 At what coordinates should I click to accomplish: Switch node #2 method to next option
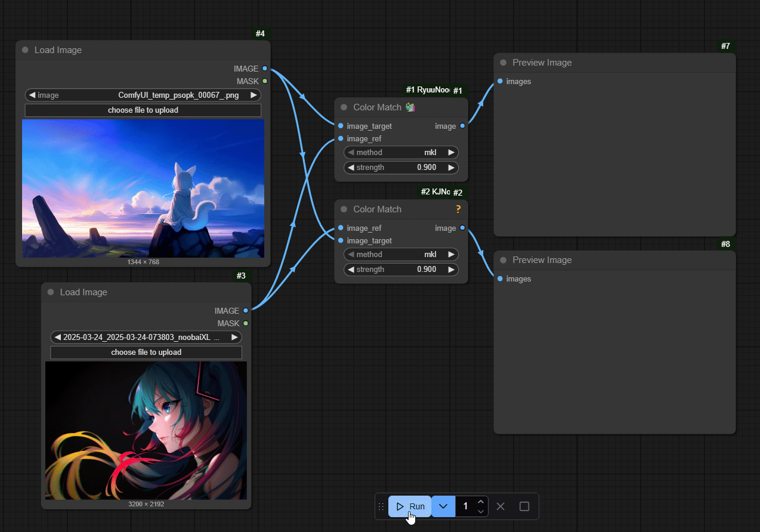click(x=451, y=254)
